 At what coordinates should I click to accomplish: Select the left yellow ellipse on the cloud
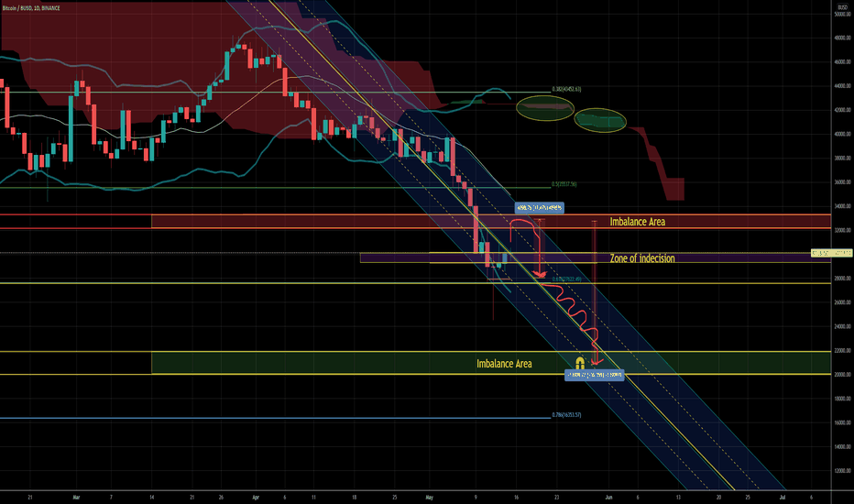click(x=544, y=108)
